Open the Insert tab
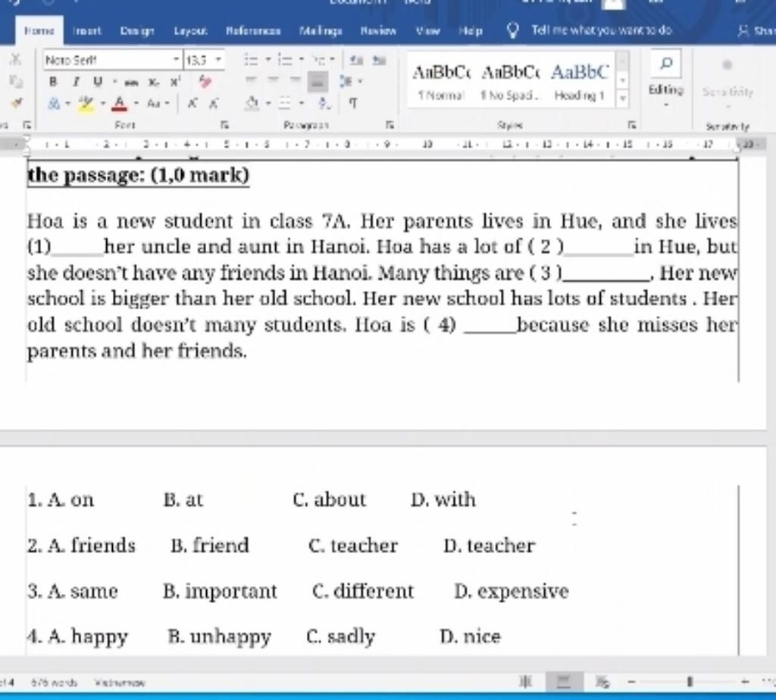The height and width of the screenshot is (700, 776). coord(87,30)
